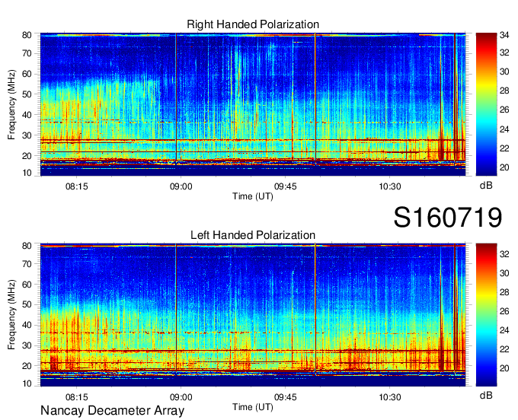Click 'Frequency (MHz)' axis label of upper plot
This screenshot has height=420, width=518.
[x=11, y=104]
